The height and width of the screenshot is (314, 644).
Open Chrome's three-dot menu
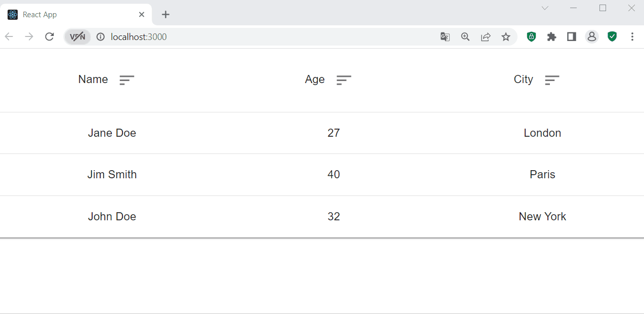[632, 37]
